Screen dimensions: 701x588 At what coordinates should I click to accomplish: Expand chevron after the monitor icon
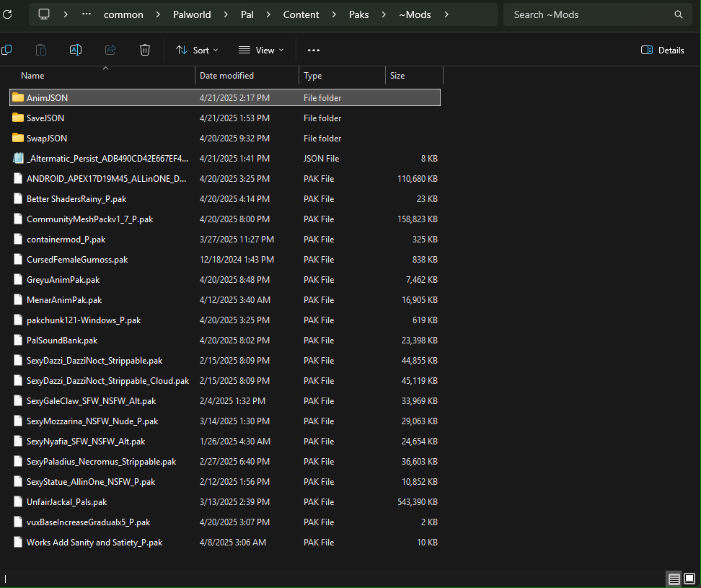[x=66, y=14]
